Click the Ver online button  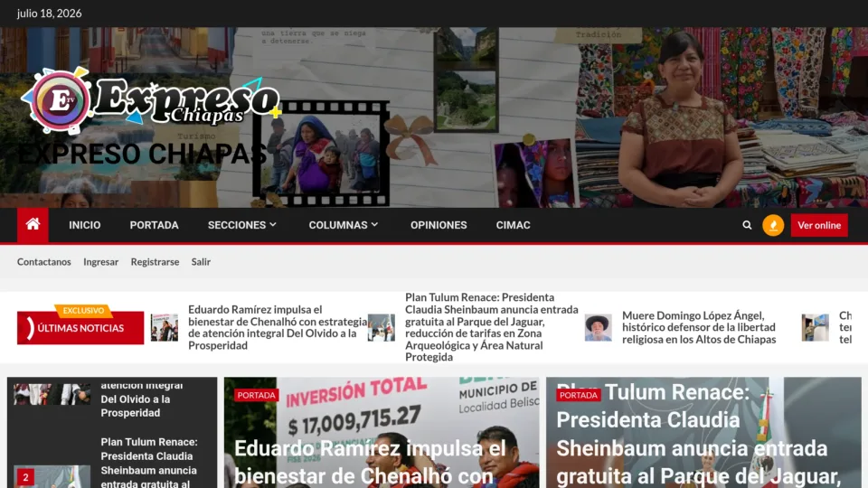click(x=819, y=225)
